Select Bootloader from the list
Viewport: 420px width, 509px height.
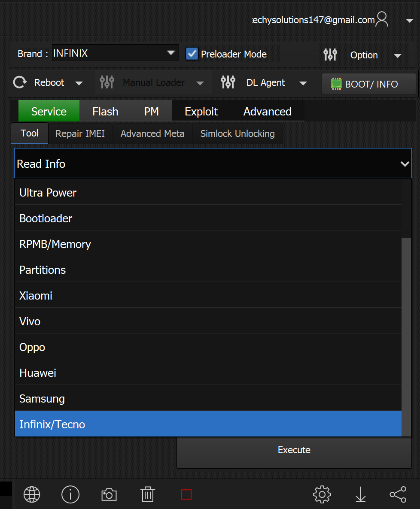click(208, 218)
